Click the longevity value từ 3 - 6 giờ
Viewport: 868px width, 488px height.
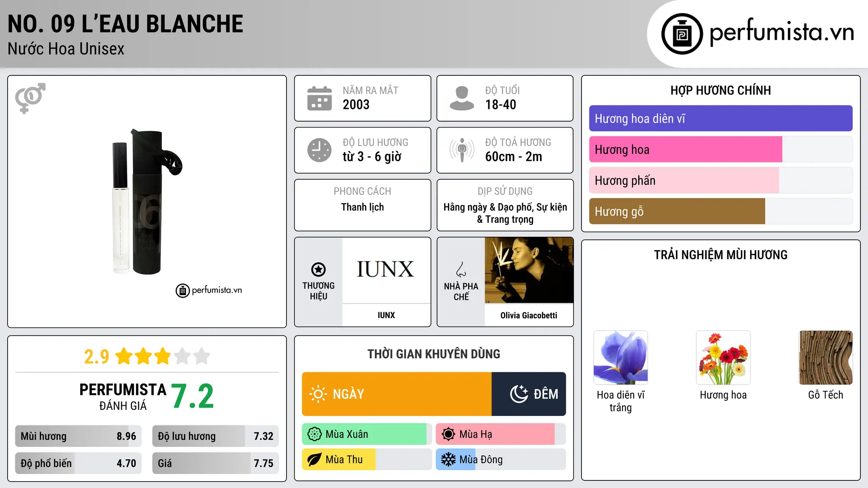(372, 157)
